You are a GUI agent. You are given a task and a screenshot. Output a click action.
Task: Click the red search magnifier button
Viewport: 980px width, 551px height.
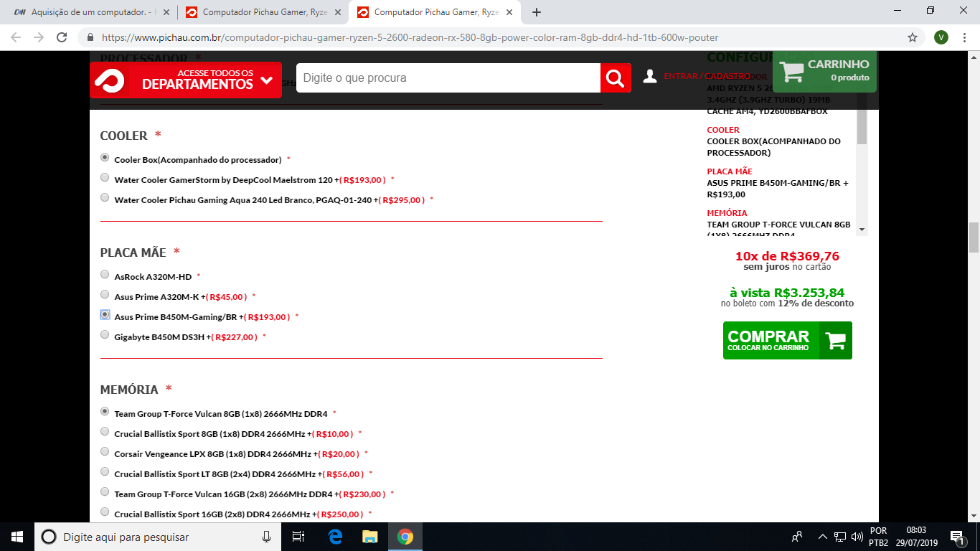tap(616, 78)
